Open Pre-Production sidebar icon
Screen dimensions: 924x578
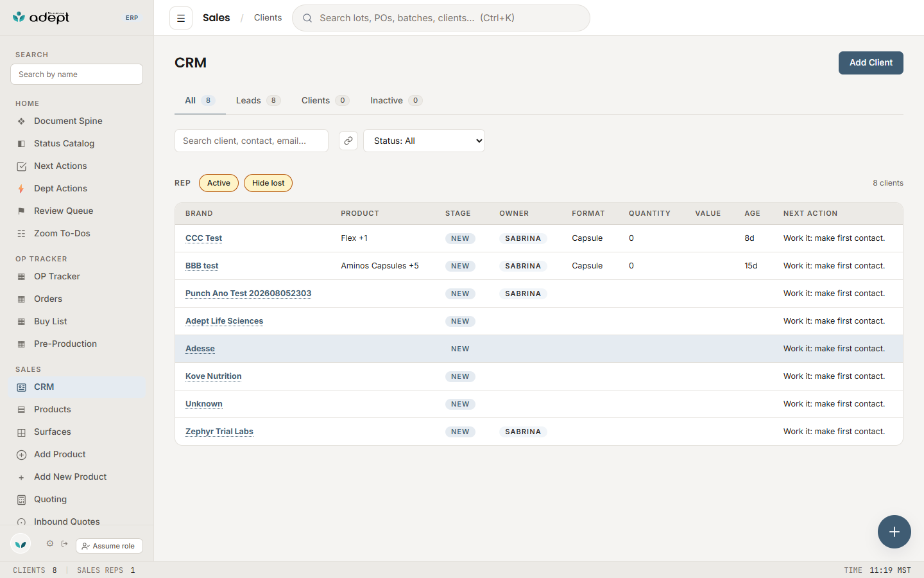coord(21,344)
